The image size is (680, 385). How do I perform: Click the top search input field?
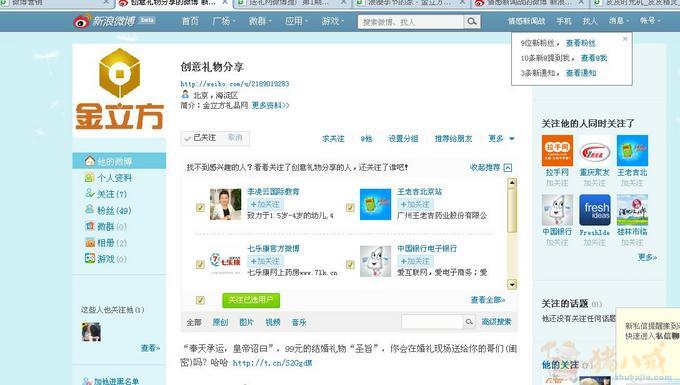(410, 22)
